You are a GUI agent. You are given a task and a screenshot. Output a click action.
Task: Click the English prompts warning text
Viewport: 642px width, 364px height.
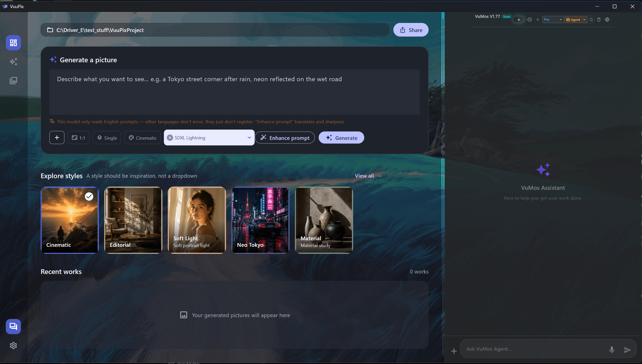coord(201,122)
